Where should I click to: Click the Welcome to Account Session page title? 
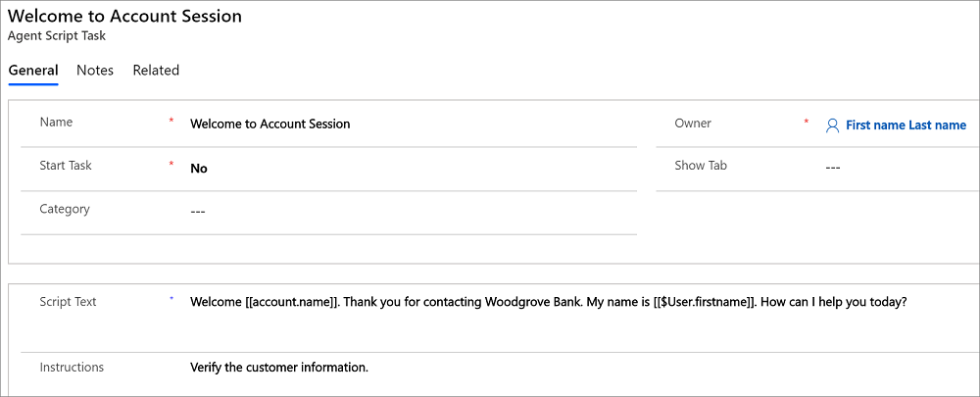[x=124, y=17]
